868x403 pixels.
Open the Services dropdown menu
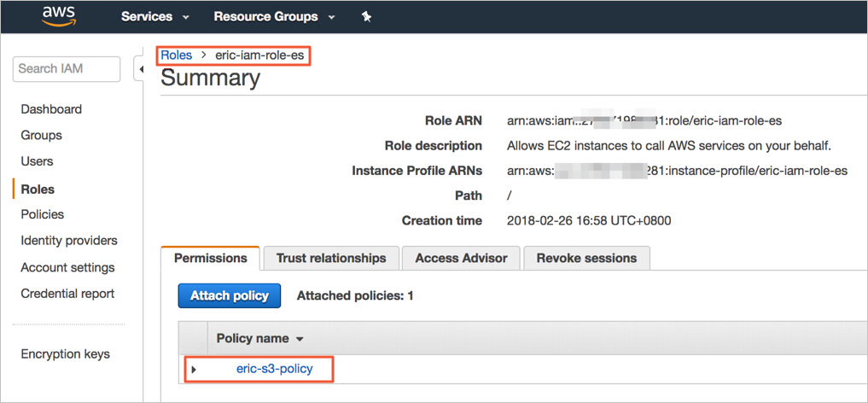[x=154, y=17]
